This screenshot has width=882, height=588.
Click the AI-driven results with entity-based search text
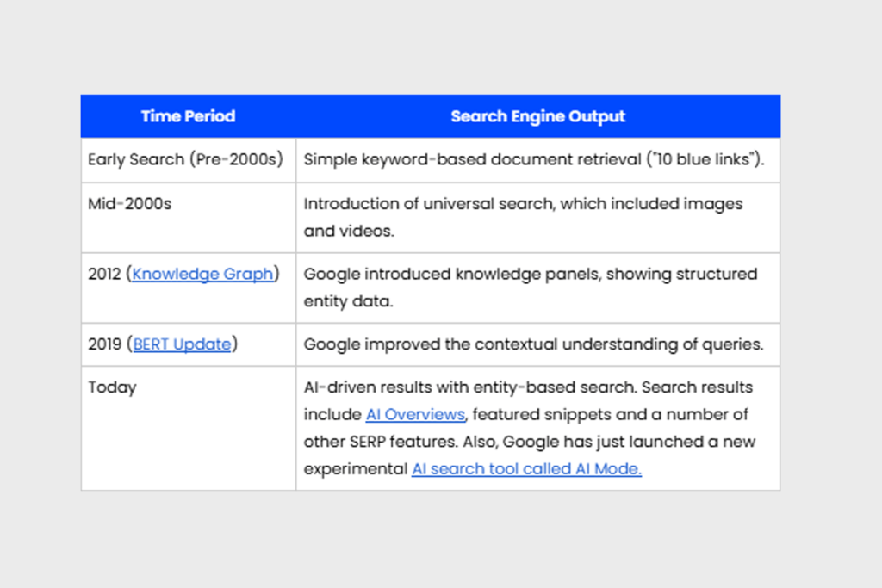(x=530, y=428)
